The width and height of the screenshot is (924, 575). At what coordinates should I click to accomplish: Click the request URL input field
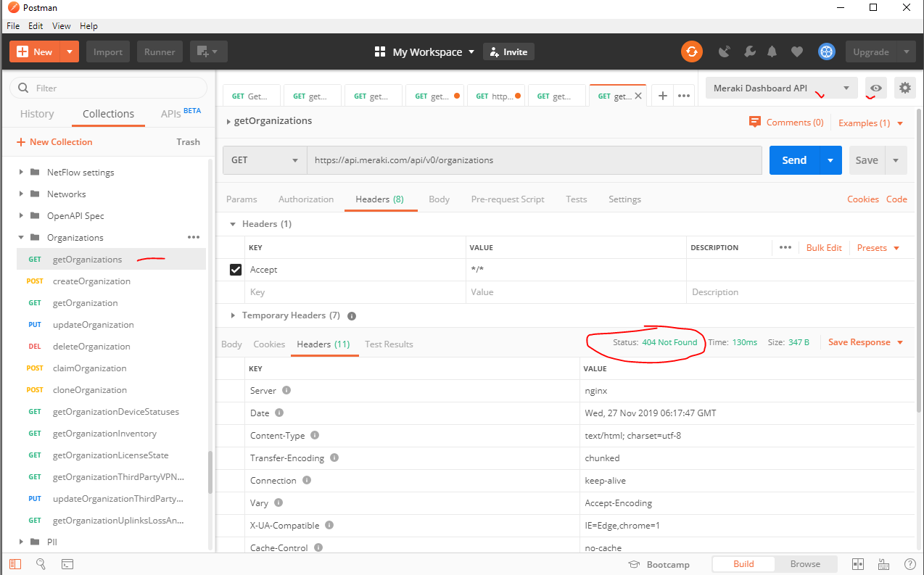534,160
